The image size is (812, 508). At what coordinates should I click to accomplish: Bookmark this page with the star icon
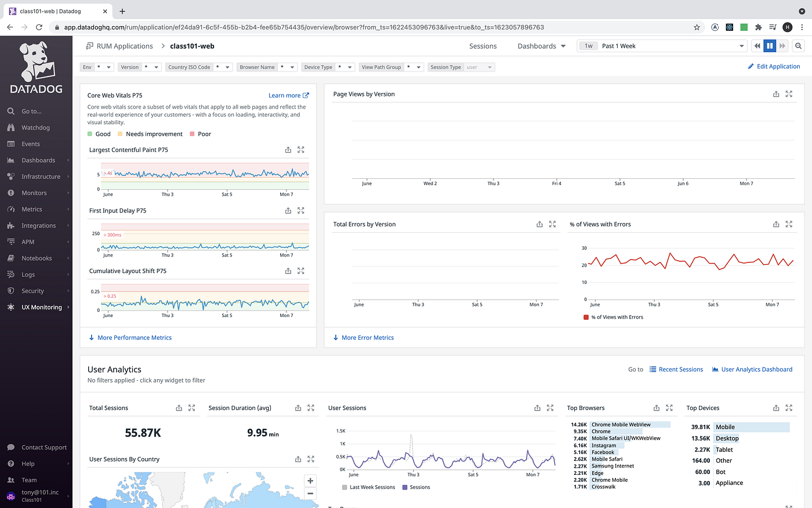[697, 27]
